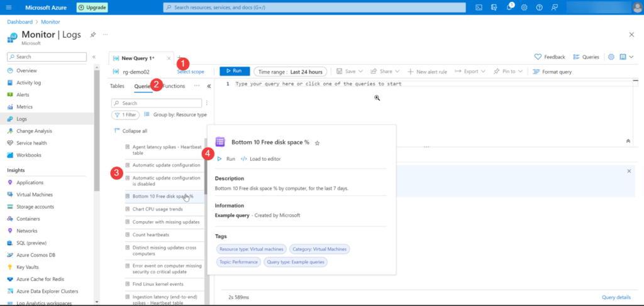
Task: Open the Feedback heart button
Action: point(550,57)
